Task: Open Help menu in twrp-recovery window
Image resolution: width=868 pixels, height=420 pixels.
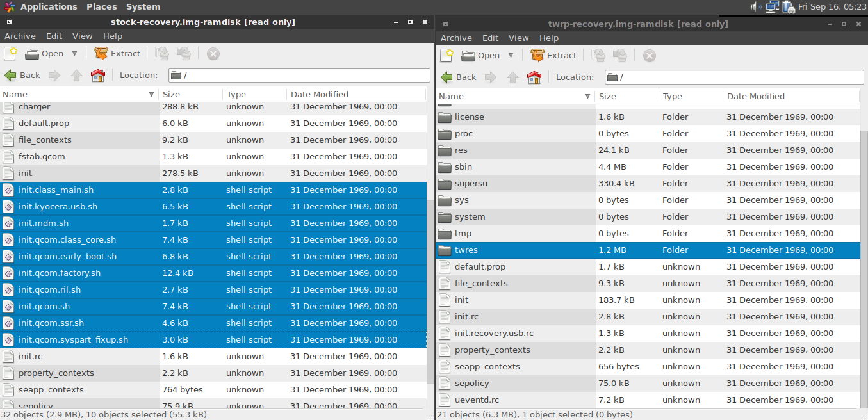Action: 549,38
